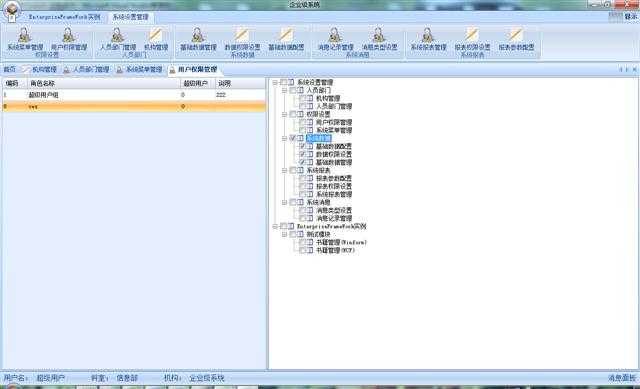Collapse the 系统设置管理 root node
The height and width of the screenshot is (389, 640).
pos(275,82)
